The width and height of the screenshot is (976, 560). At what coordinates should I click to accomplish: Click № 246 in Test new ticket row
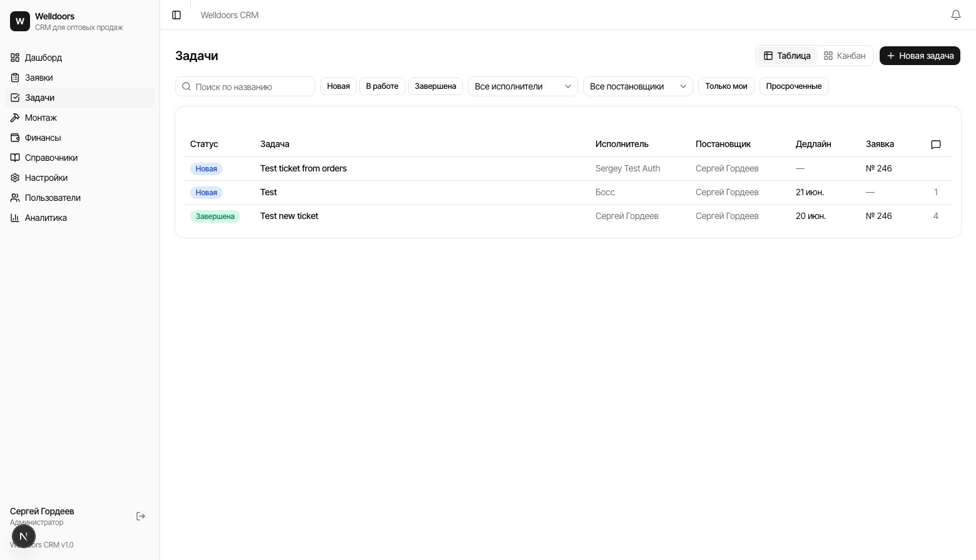879,216
